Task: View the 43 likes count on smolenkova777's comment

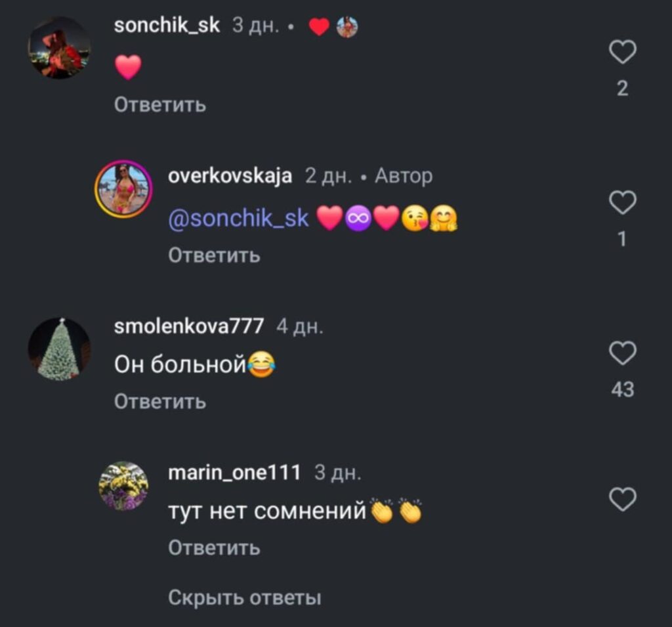Action: coord(622,390)
